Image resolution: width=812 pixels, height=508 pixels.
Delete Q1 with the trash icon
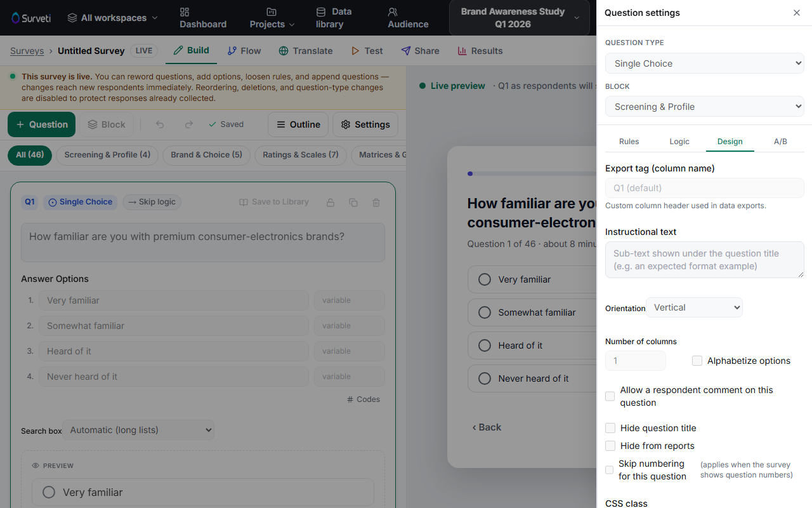[x=376, y=203]
